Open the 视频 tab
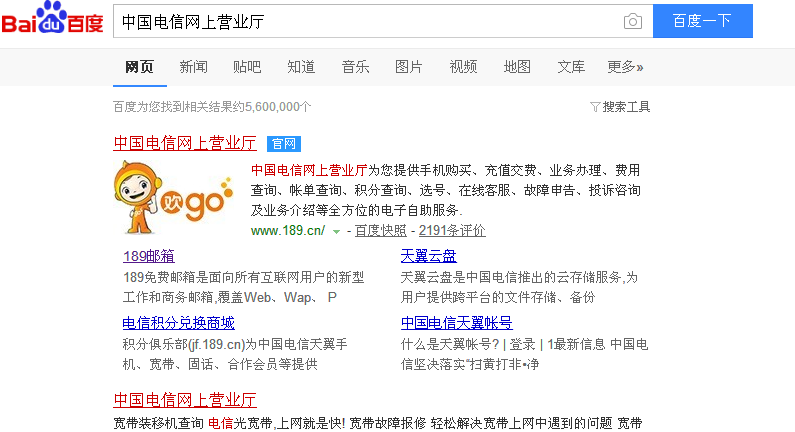 click(463, 67)
